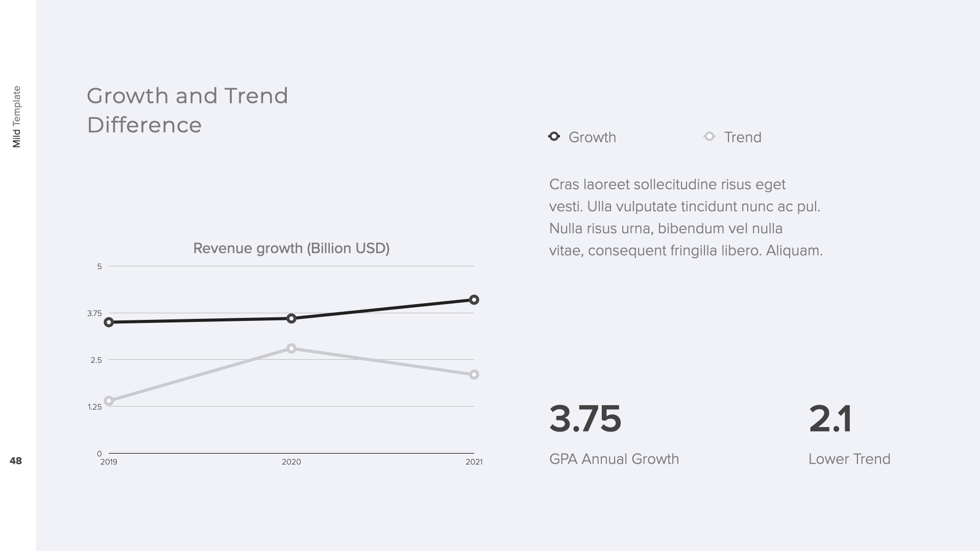Click the Trend line's 2019 data point
Screen dimensions: 980x551
coord(109,401)
